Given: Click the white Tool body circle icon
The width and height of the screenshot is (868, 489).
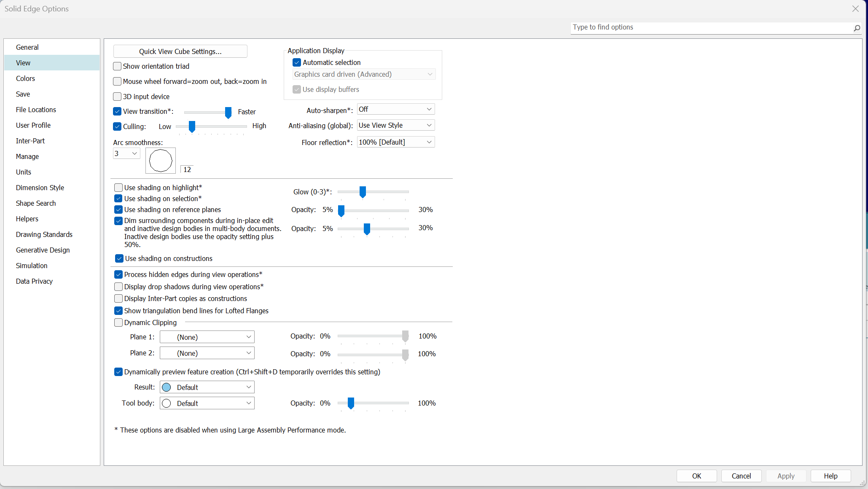Looking at the screenshot, I should (167, 403).
